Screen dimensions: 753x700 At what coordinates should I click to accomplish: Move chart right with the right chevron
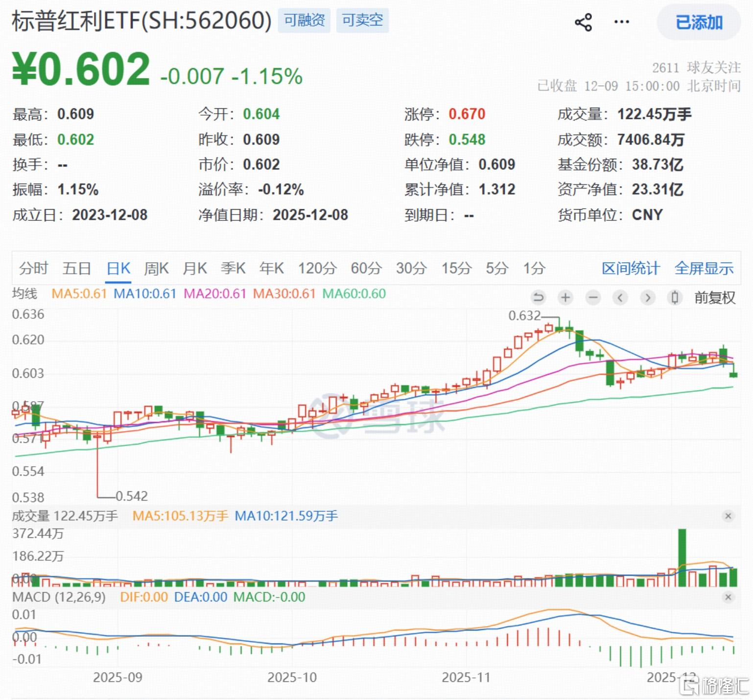(648, 297)
